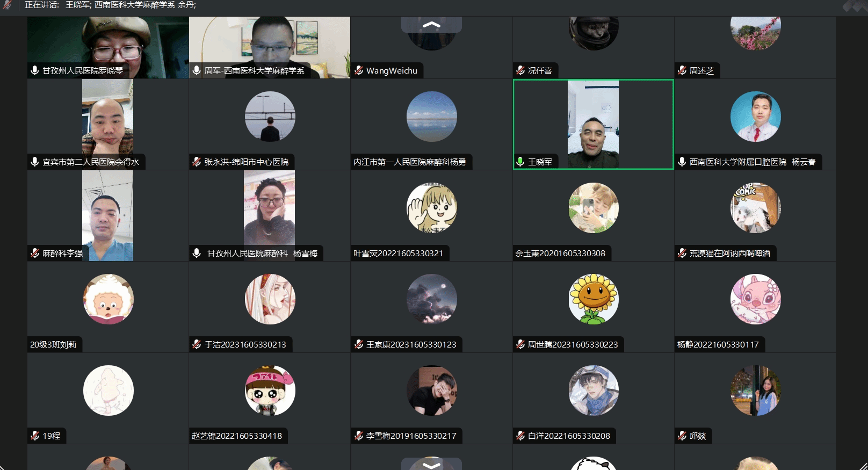Select video tile of 麻醉科李强
Image resolution: width=868 pixels, height=470 pixels.
pyautogui.click(x=108, y=215)
